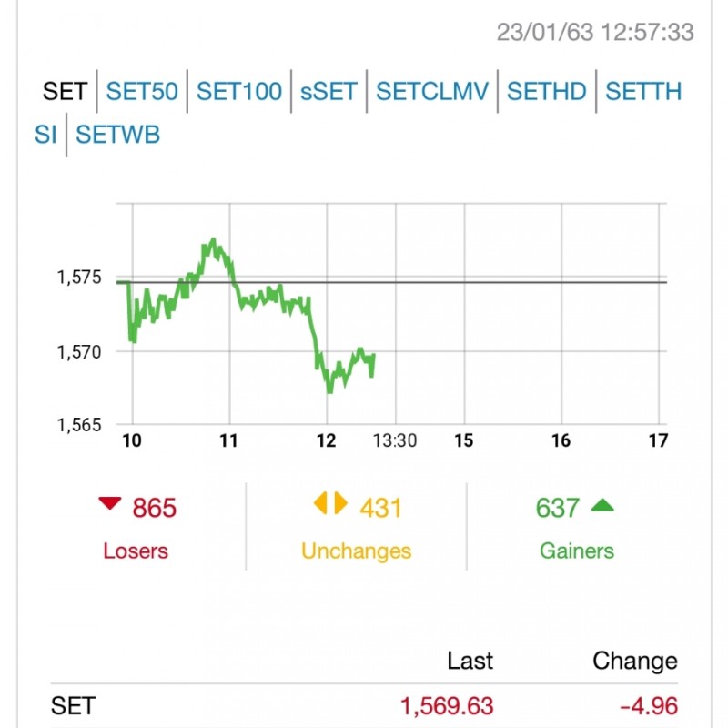
Task: Select the SETTH index tab
Action: point(643,92)
